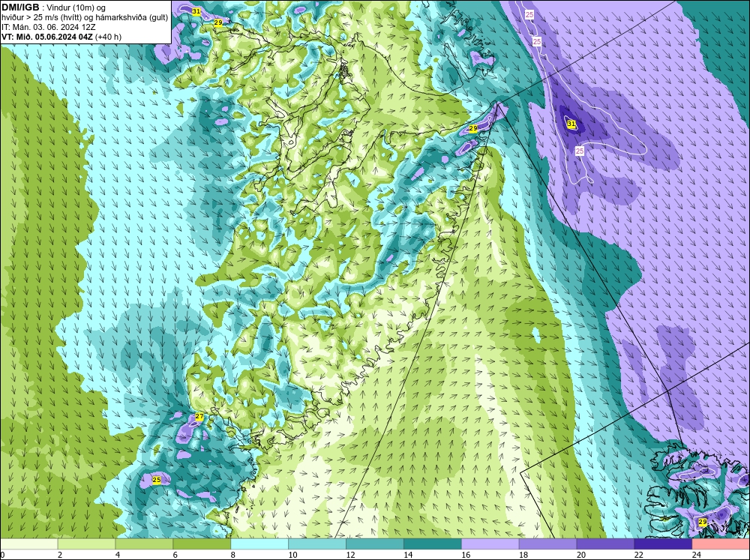The width and height of the screenshot is (750, 560).
Task: Click the legend scale number 20
Action: 581,555
